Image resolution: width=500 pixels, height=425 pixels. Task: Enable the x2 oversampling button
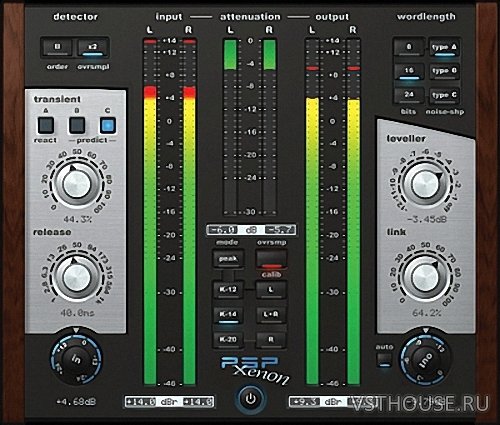point(92,48)
